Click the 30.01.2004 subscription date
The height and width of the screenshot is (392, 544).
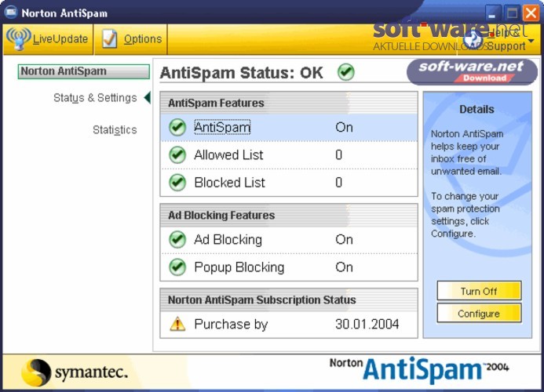[x=367, y=324]
